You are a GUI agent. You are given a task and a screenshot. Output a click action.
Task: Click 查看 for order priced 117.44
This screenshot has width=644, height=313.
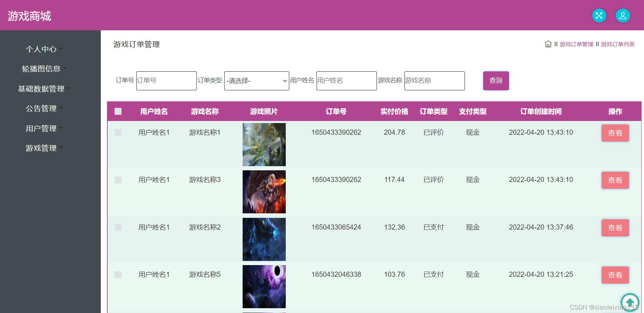coord(615,180)
